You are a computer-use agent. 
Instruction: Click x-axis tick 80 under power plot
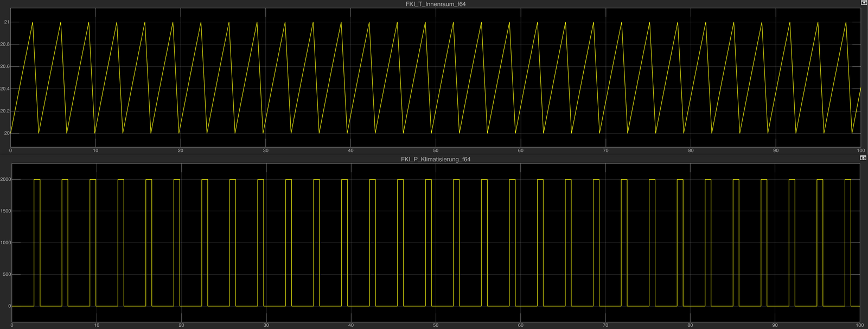point(690,325)
